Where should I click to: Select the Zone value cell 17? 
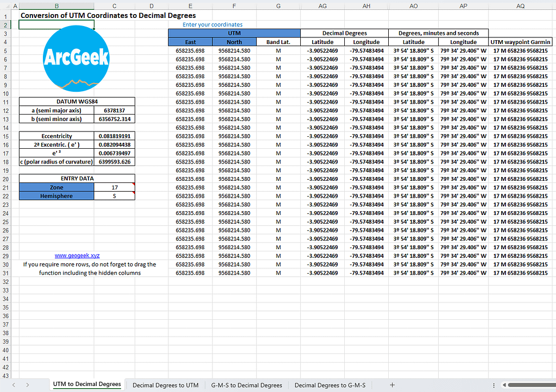(x=115, y=187)
